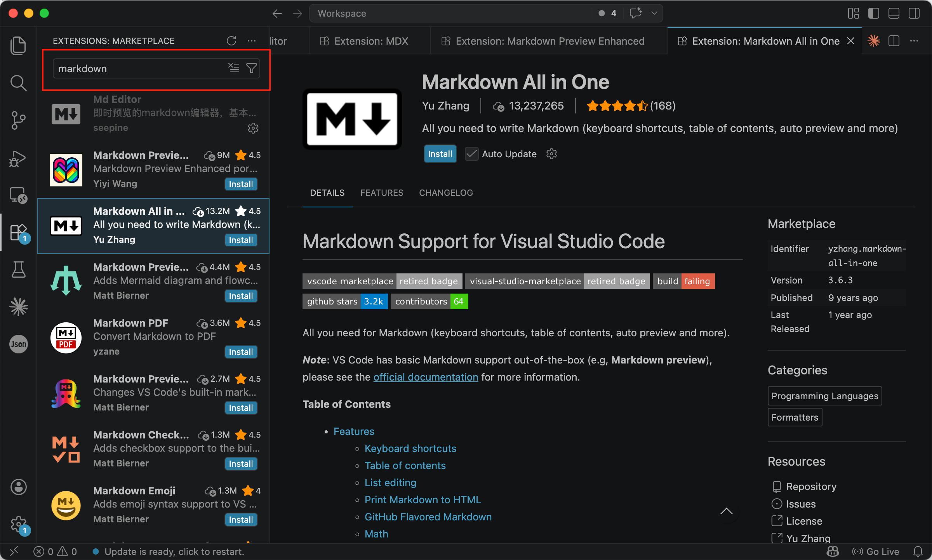Open Run and Debug view
Screen dimensions: 932x560
pos(18,158)
